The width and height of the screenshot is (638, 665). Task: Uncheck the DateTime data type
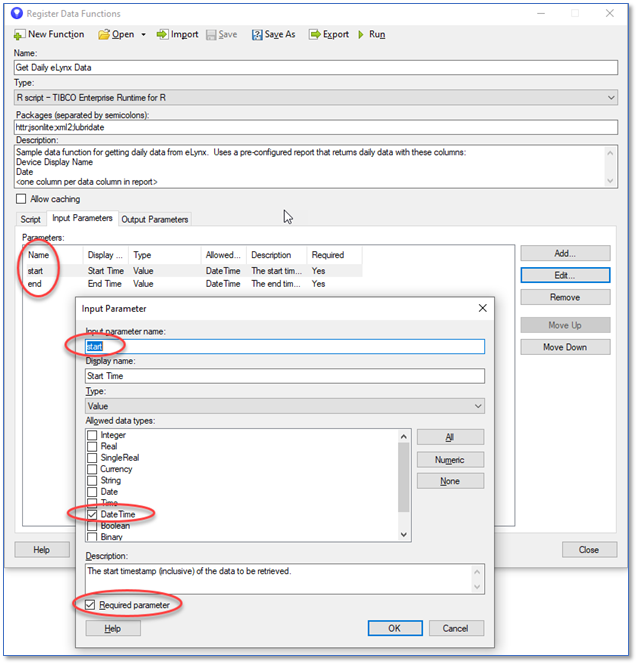tap(92, 514)
